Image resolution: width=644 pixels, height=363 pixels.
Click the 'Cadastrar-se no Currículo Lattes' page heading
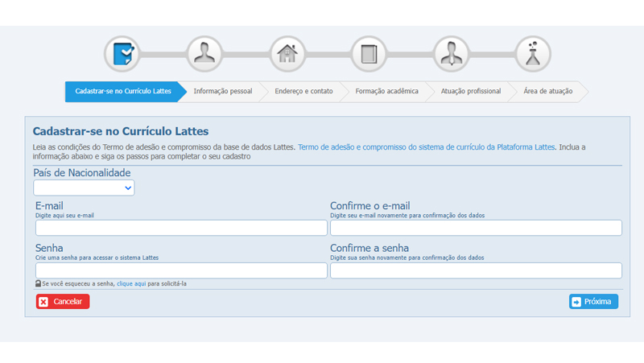coord(121,131)
